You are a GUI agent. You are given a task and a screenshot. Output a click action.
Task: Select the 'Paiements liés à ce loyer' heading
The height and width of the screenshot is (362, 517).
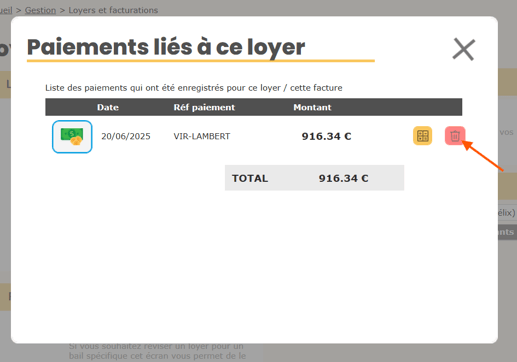point(166,47)
